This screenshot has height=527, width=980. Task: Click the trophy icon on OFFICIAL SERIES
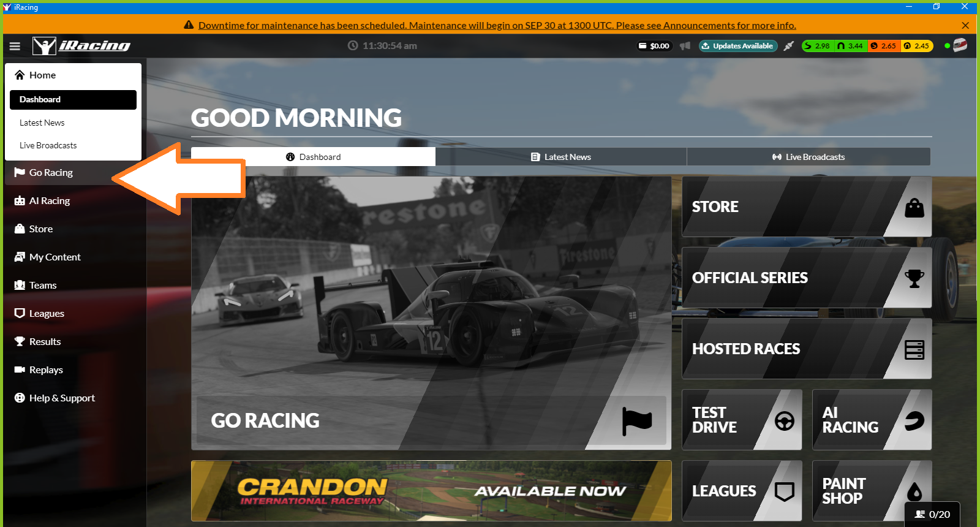point(914,279)
